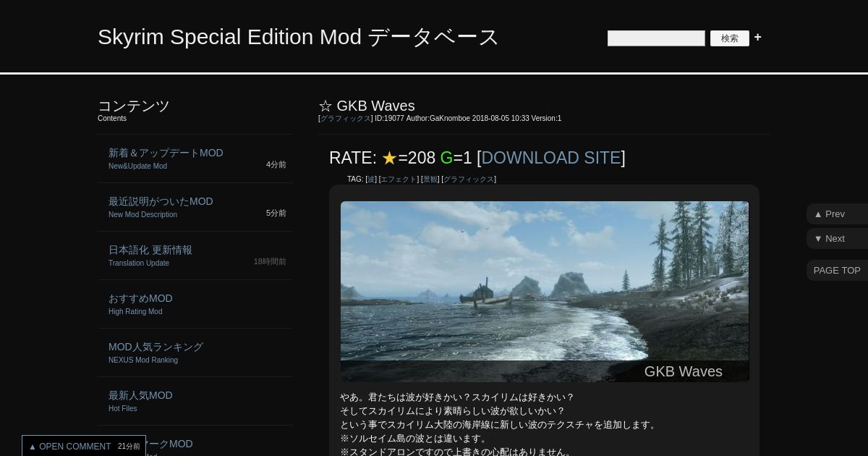Select the エフェクト tag
Image resolution: width=868 pixels, height=456 pixels.
(399, 180)
